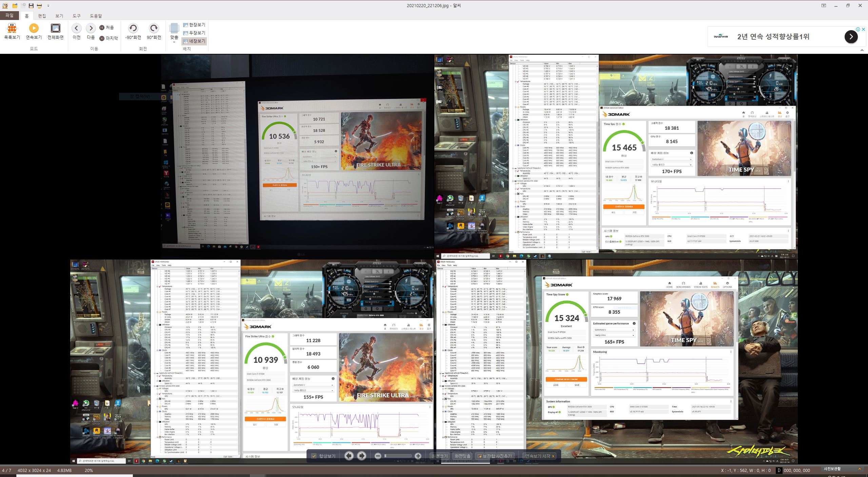Open a file with the folder icon

click(15, 5)
